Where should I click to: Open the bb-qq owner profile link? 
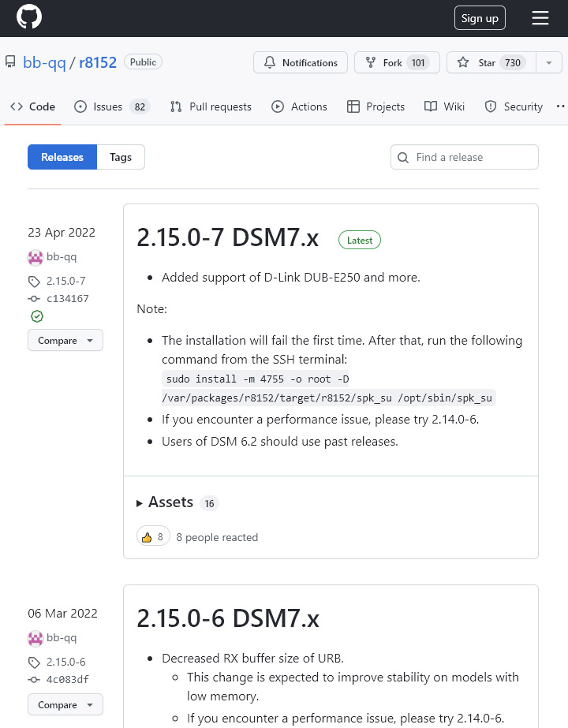(x=44, y=62)
